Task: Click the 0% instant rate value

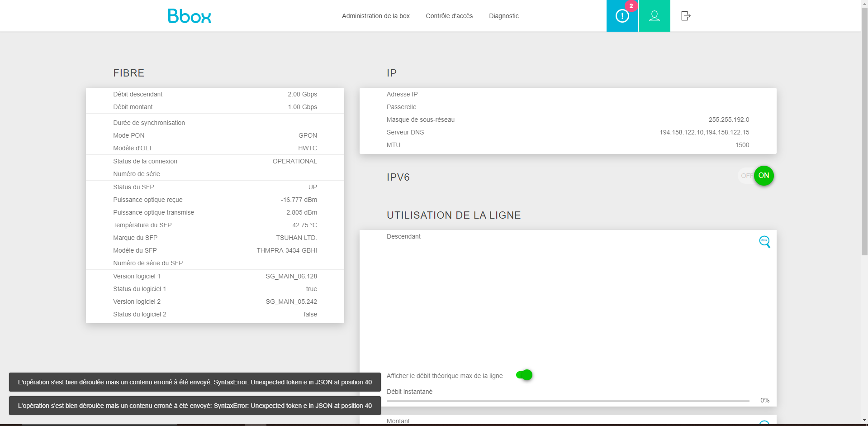Action: click(x=765, y=400)
